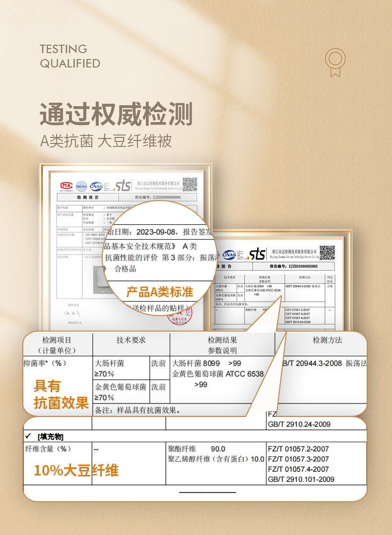
Task: Open the left framed test report
Action: click(x=126, y=247)
